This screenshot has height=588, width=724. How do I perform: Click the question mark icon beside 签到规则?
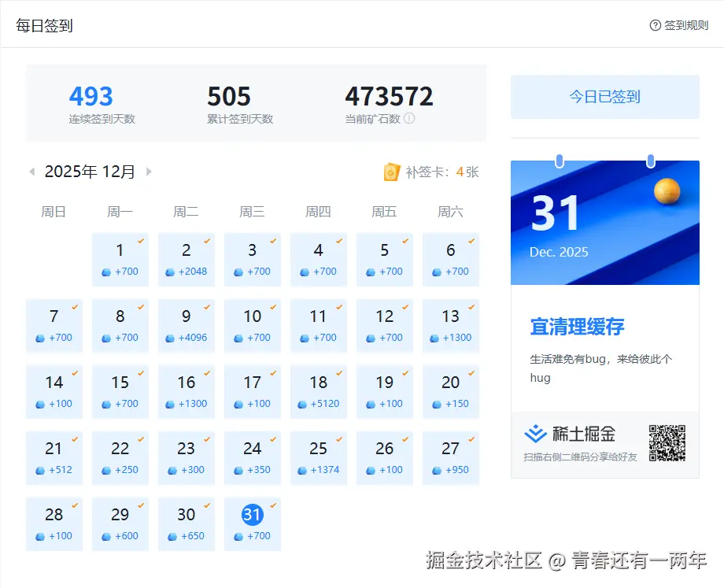point(656,24)
